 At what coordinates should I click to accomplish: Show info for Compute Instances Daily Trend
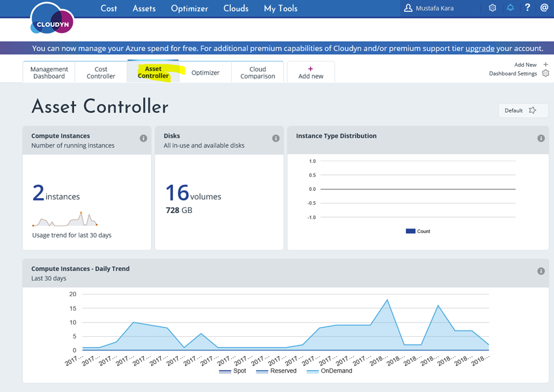[541, 271]
